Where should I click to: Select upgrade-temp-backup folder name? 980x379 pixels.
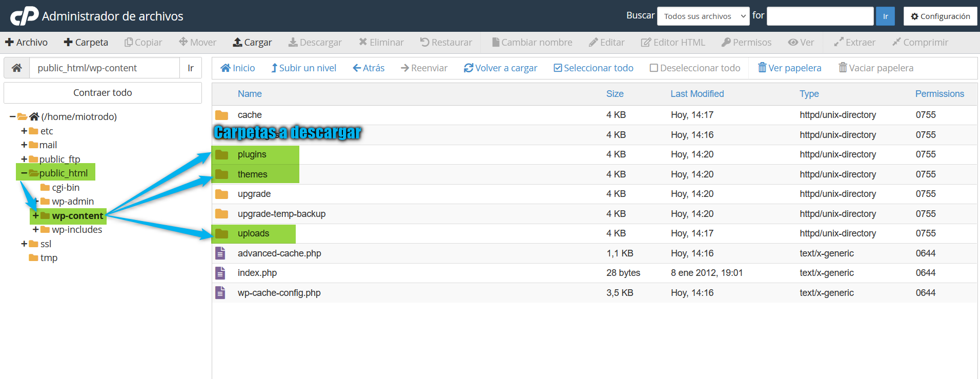pyautogui.click(x=281, y=214)
